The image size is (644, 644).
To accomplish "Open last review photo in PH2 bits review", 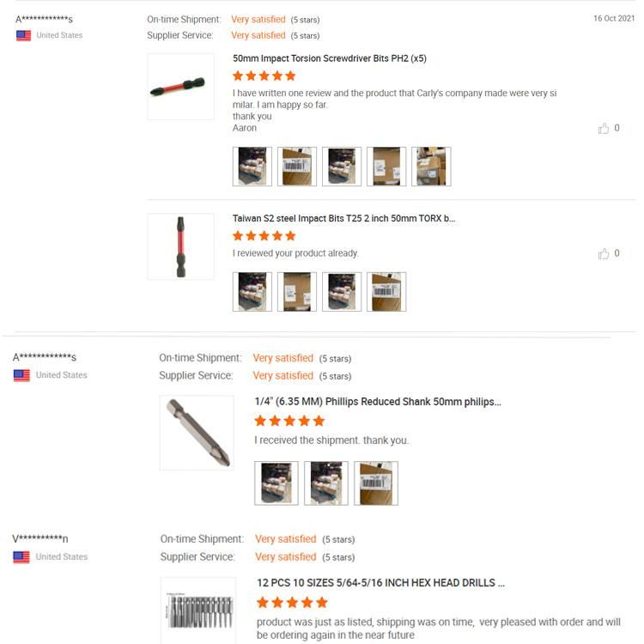I will 431,167.
